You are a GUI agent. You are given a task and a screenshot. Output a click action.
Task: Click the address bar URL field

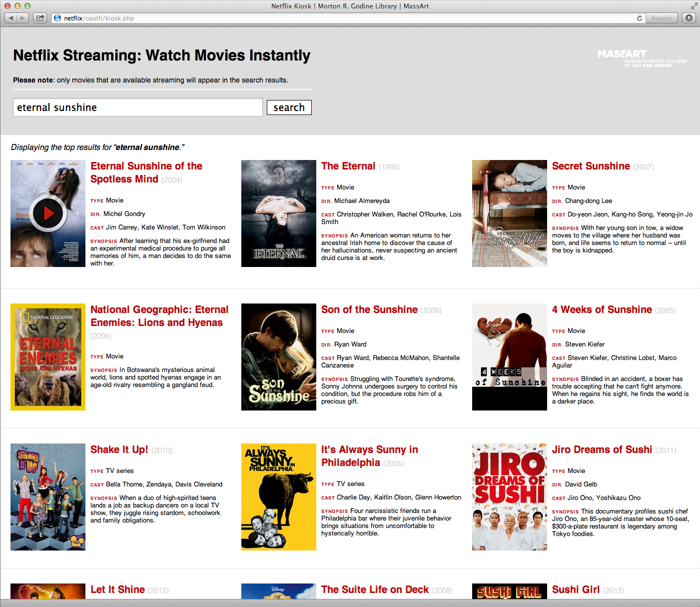pos(348,18)
